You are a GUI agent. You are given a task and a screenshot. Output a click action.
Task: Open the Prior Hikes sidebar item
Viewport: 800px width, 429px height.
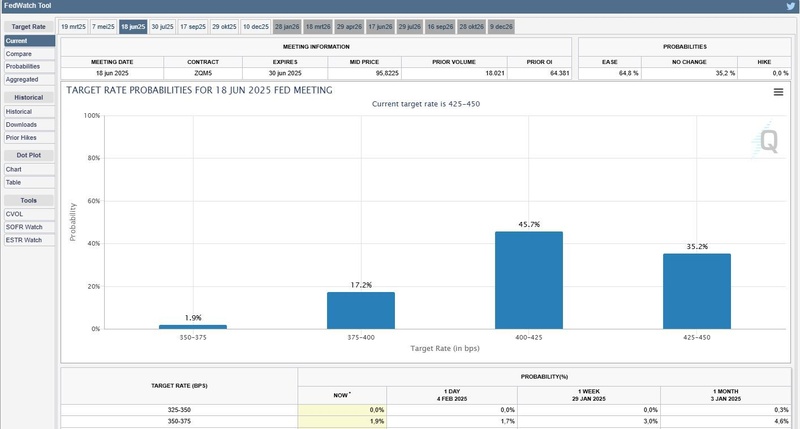(x=30, y=138)
